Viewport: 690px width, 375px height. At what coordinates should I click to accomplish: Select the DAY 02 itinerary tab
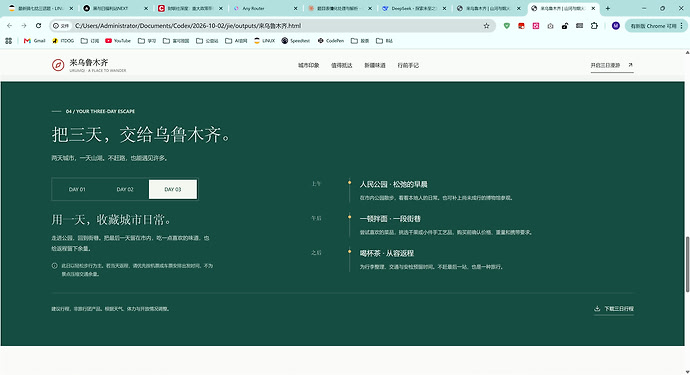(125, 189)
